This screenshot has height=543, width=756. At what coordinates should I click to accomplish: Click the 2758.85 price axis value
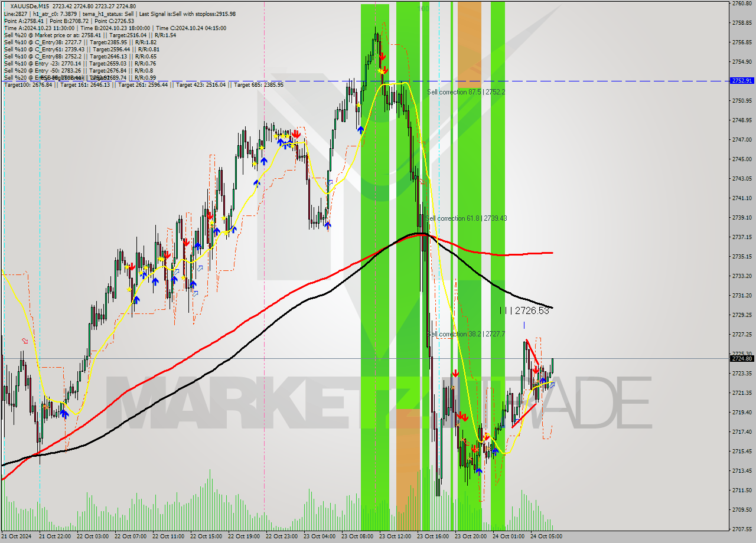click(x=742, y=23)
